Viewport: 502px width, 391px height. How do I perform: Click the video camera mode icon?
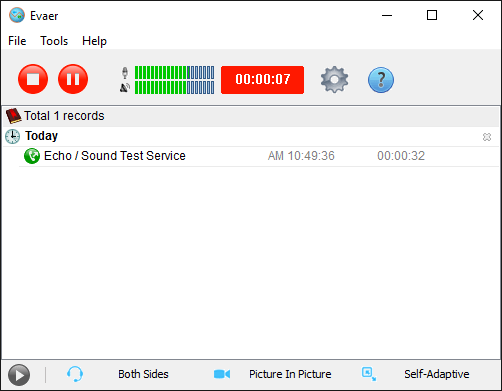(x=222, y=374)
